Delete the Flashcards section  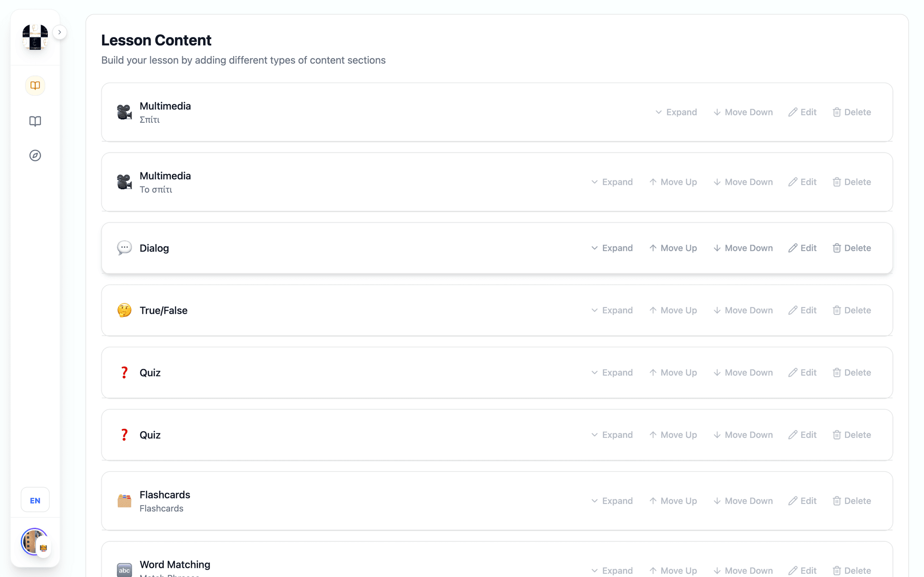tap(852, 501)
